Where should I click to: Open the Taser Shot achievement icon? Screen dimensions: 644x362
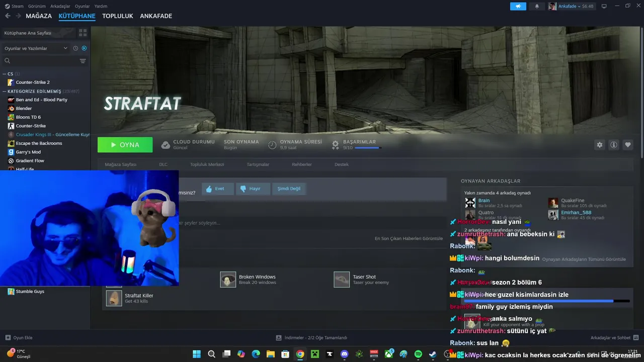tap(342, 280)
